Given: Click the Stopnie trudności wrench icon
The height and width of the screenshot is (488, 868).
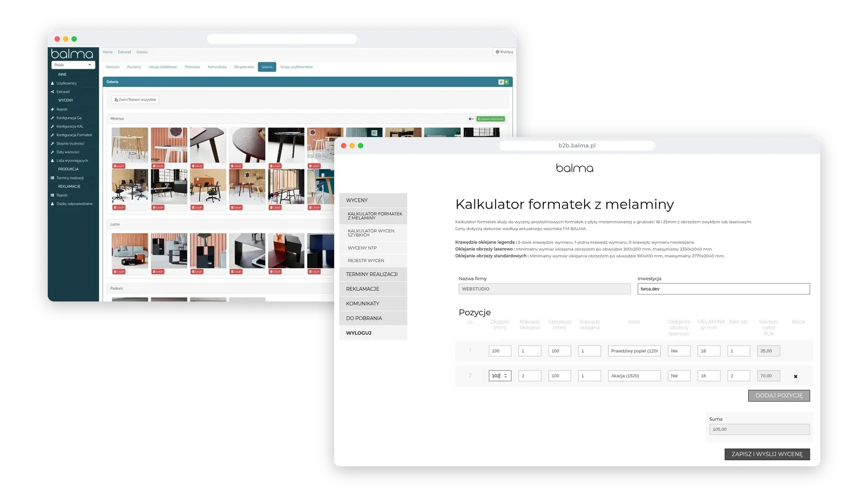Looking at the screenshot, I should click(53, 144).
